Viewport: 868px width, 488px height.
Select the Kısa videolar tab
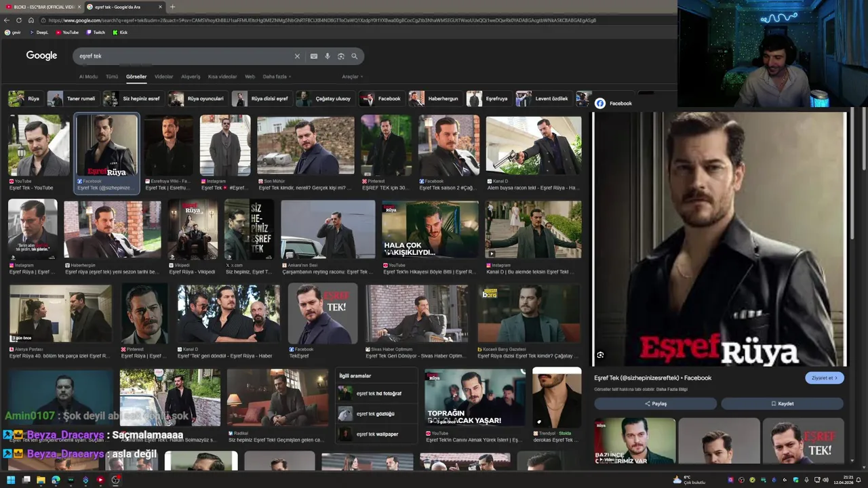point(222,77)
